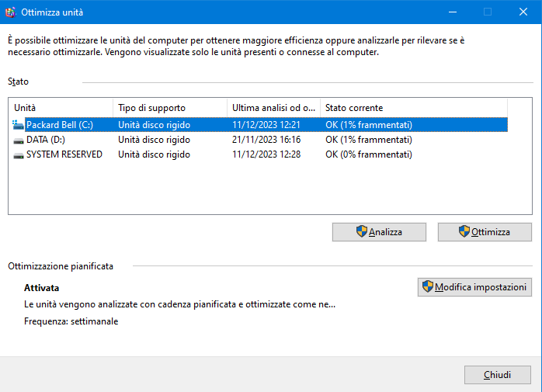Open Modifica impostazioni scheduling settings
542x392 pixels.
(x=474, y=286)
